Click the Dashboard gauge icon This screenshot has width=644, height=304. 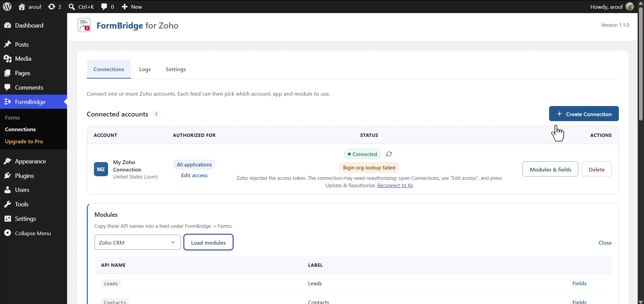click(7, 26)
